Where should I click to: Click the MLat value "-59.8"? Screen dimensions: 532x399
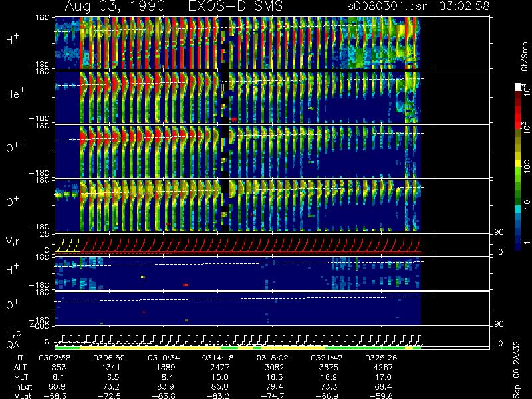point(381,396)
